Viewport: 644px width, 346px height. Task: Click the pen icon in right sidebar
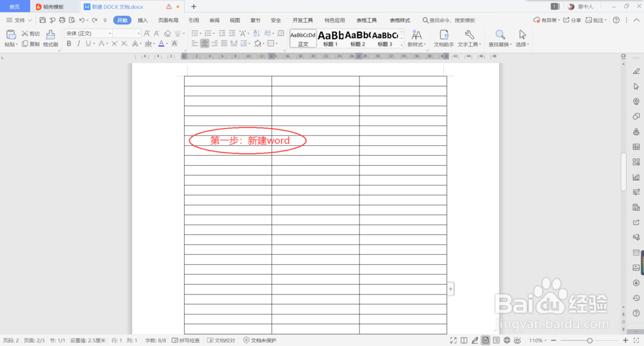pyautogui.click(x=636, y=71)
